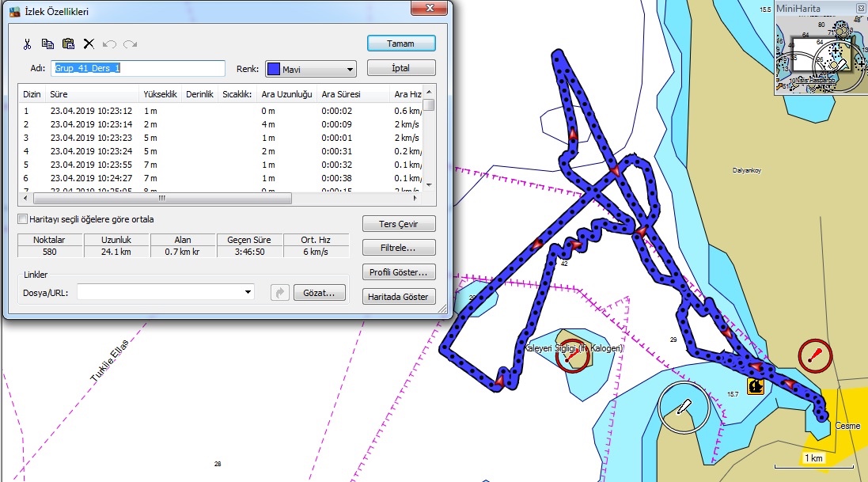Open Profili Göster... button
Viewport: 868px width, 482px height.
[399, 272]
